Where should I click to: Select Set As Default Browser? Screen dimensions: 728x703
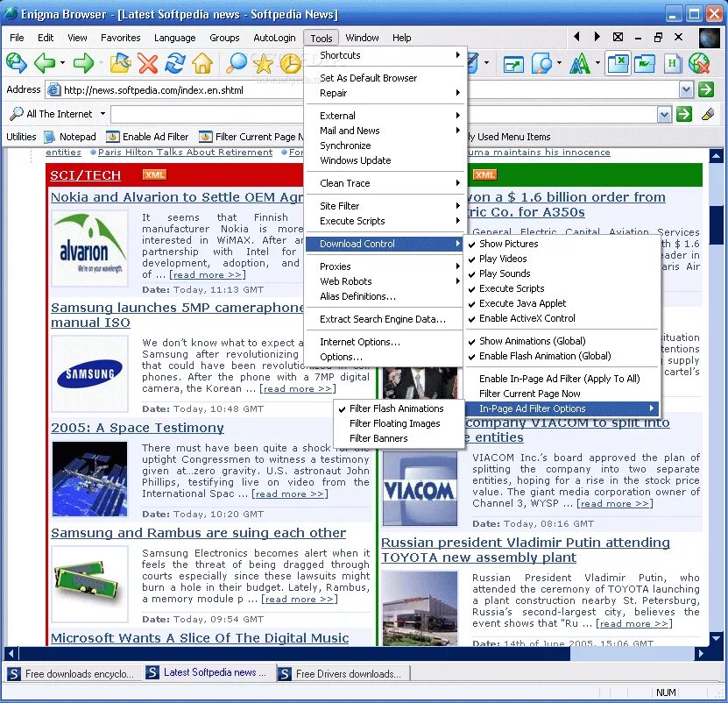click(385, 78)
